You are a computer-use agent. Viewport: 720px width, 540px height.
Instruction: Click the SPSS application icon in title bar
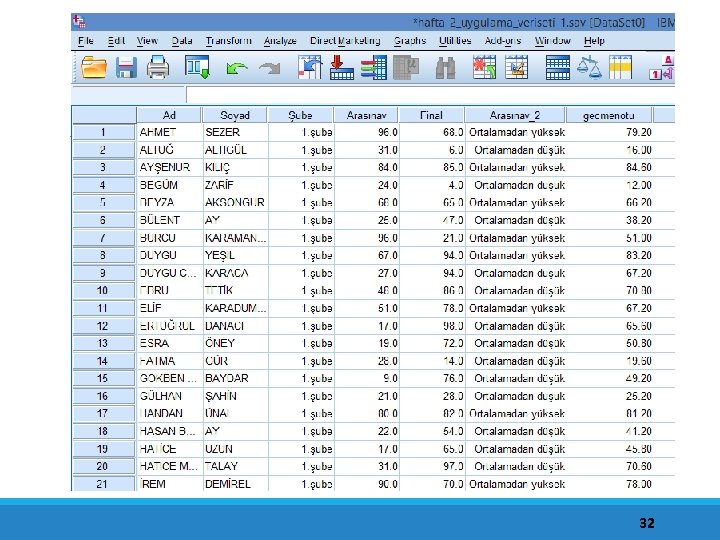coord(79,21)
